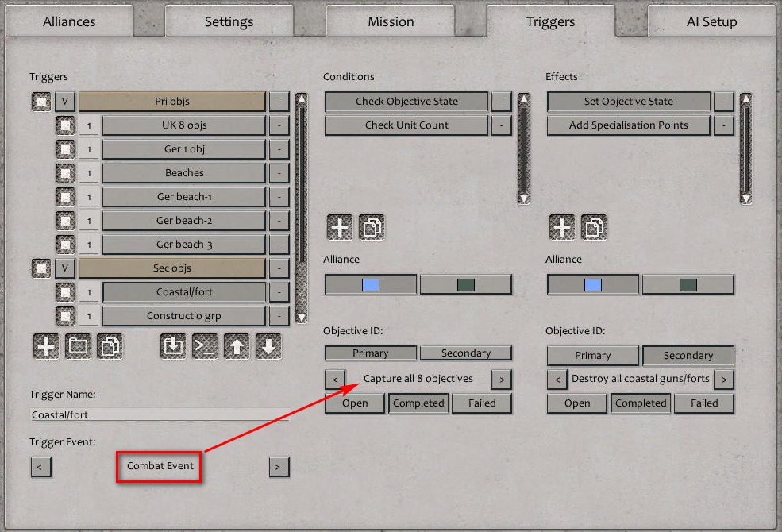Set the objective state to Completed

(x=418, y=403)
